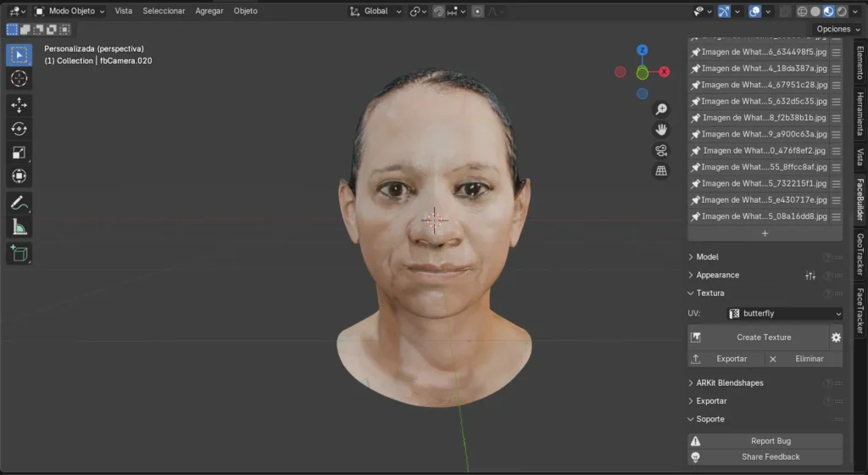Expand the ARKit Blendshapes section
868x475 pixels.
tap(730, 383)
